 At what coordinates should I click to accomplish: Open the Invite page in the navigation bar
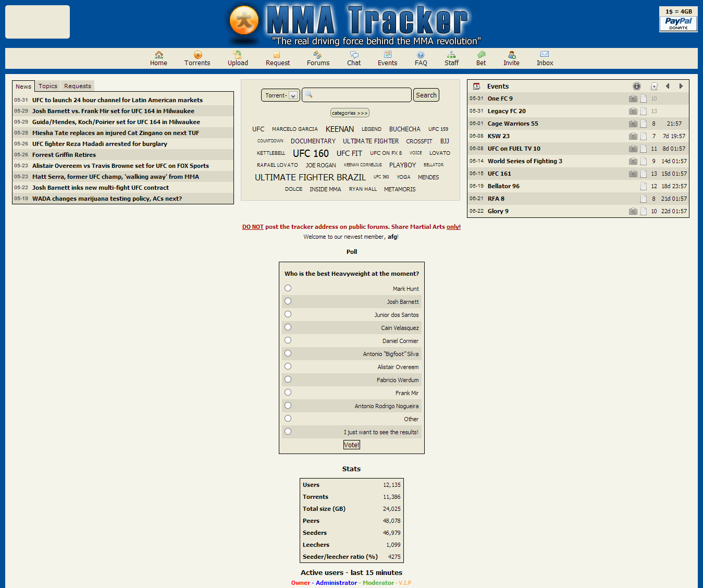511,58
